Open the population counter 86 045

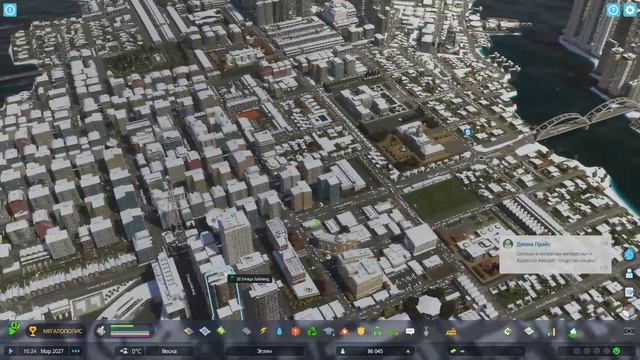tap(375, 351)
